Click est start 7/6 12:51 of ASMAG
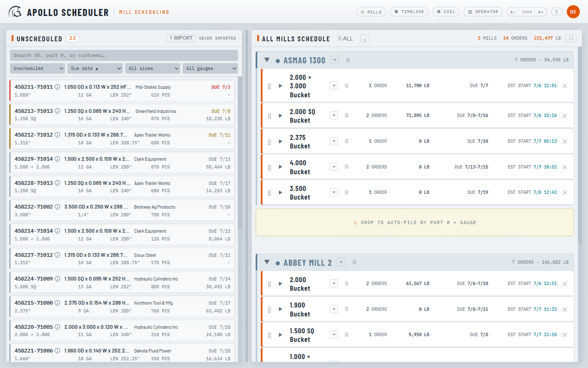588x368 pixels. click(532, 86)
